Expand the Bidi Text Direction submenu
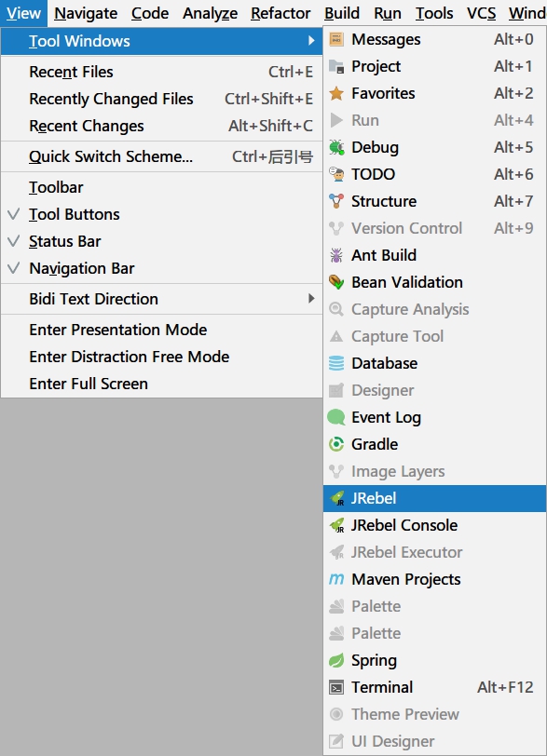This screenshot has height=756, width=547. 161,299
